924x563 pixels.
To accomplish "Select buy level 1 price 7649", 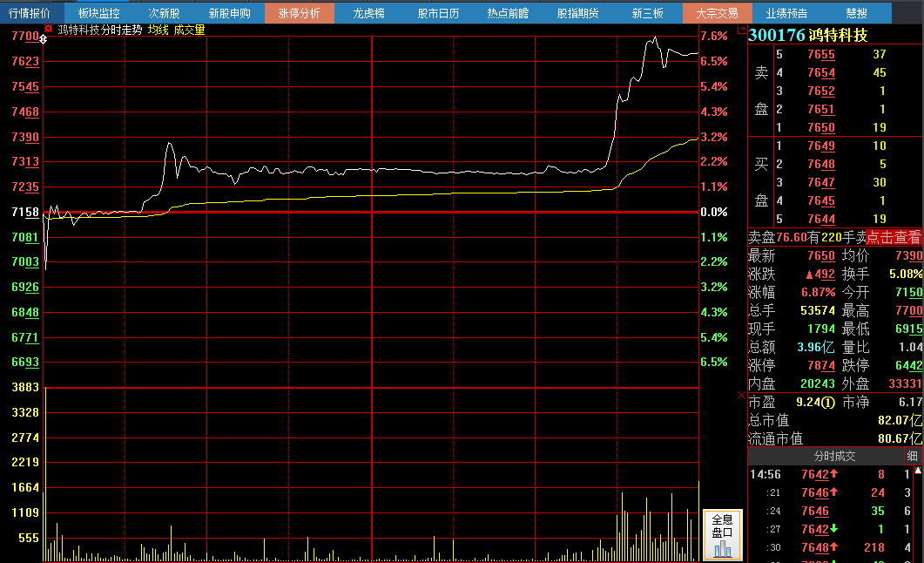I will [821, 146].
